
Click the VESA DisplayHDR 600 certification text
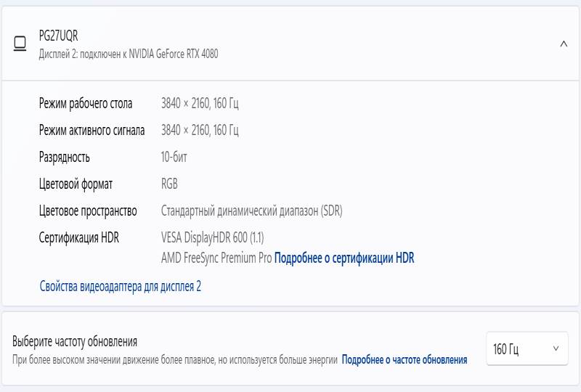click(212, 237)
